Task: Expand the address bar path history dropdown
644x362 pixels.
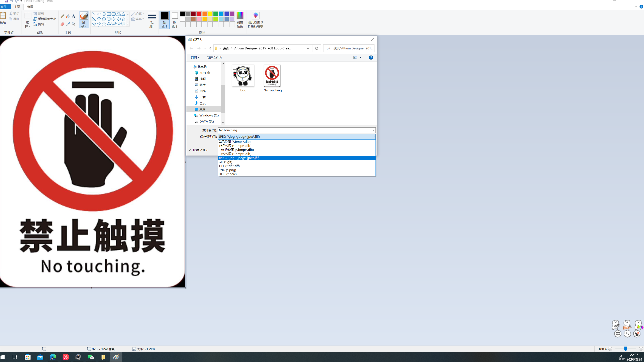Action: click(308, 49)
